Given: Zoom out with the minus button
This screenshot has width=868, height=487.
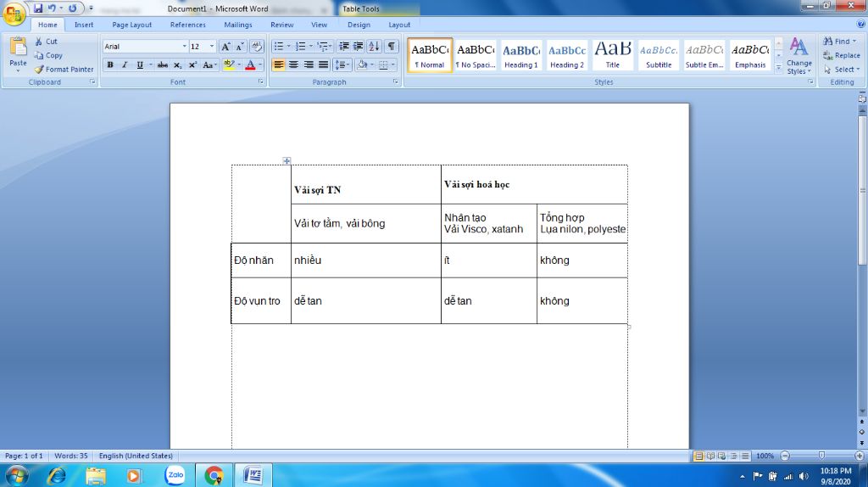Looking at the screenshot, I should 784,456.
